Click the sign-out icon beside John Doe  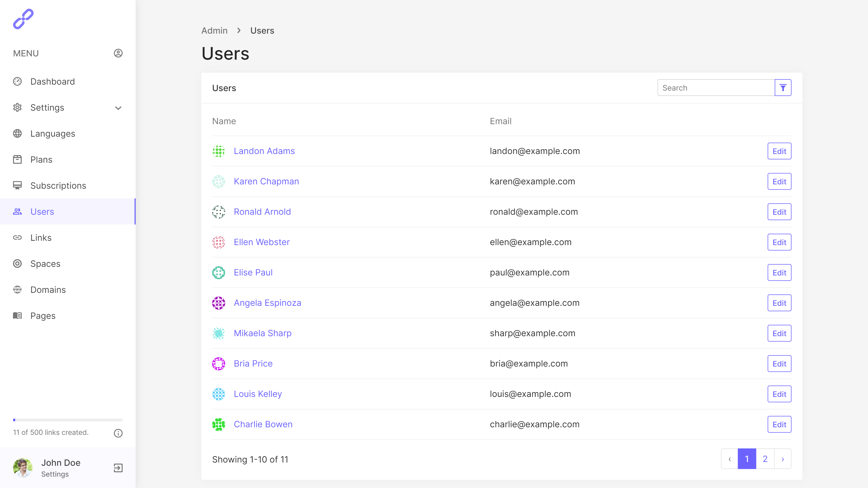(x=118, y=468)
